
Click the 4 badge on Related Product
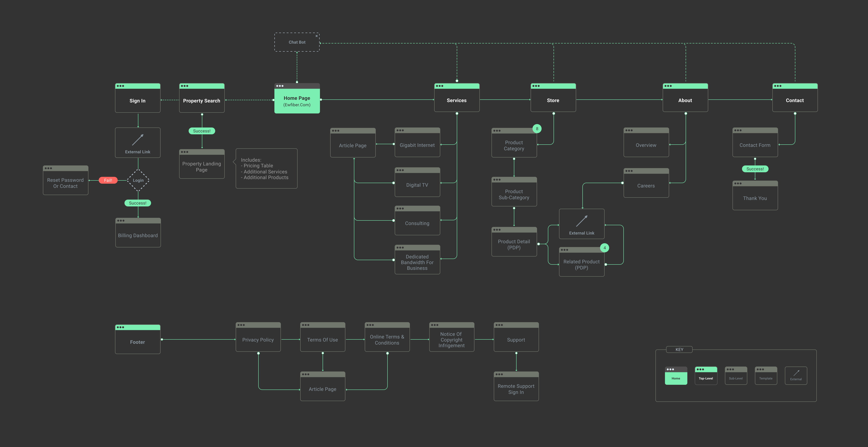(604, 248)
